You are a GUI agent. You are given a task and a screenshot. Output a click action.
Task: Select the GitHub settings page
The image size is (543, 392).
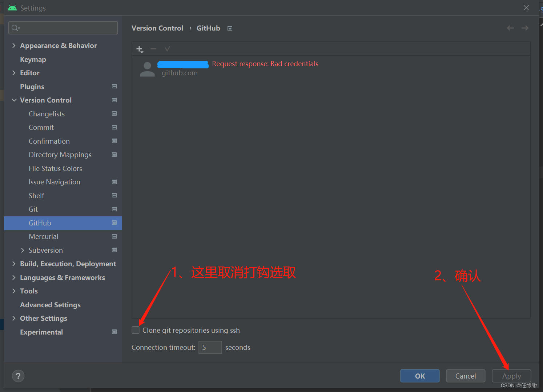pos(63,223)
